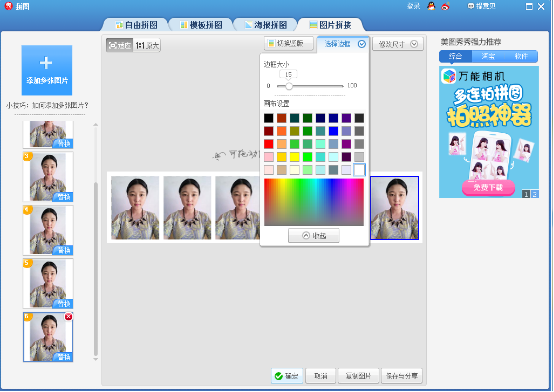
Task: Click 替换 badge on thumbnail 5
Action: (63, 303)
